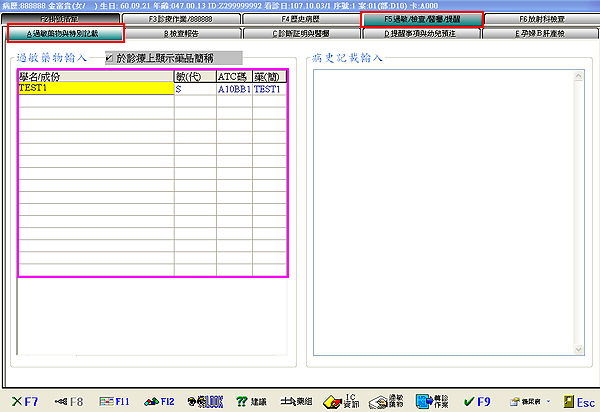Open the LC資訊 information icon

pos(341,401)
